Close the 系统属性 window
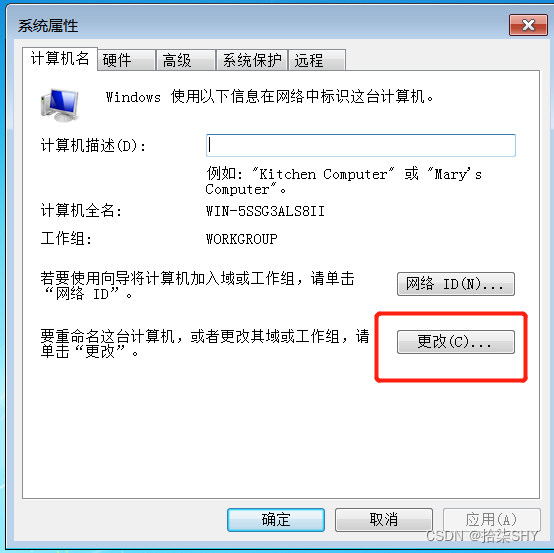 tap(528, 25)
